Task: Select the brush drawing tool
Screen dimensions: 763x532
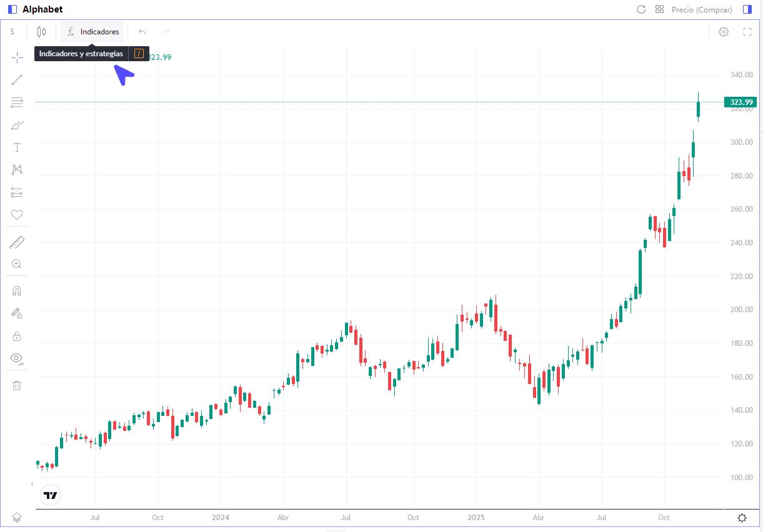Action: [x=17, y=125]
